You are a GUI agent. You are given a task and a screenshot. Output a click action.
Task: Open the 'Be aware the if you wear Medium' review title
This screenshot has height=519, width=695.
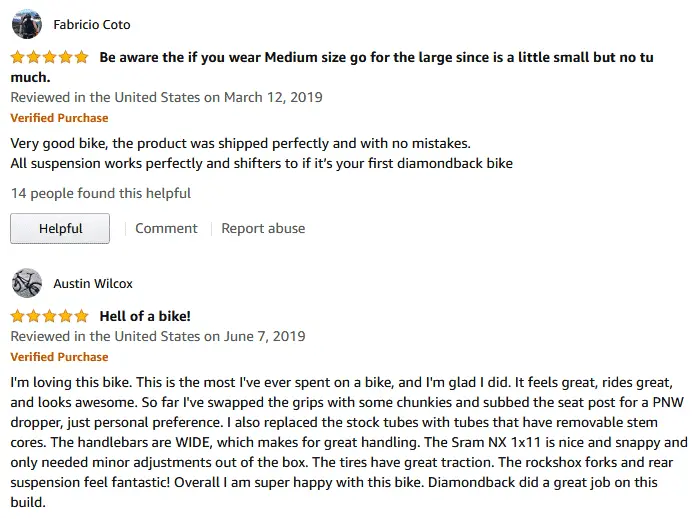(x=332, y=67)
